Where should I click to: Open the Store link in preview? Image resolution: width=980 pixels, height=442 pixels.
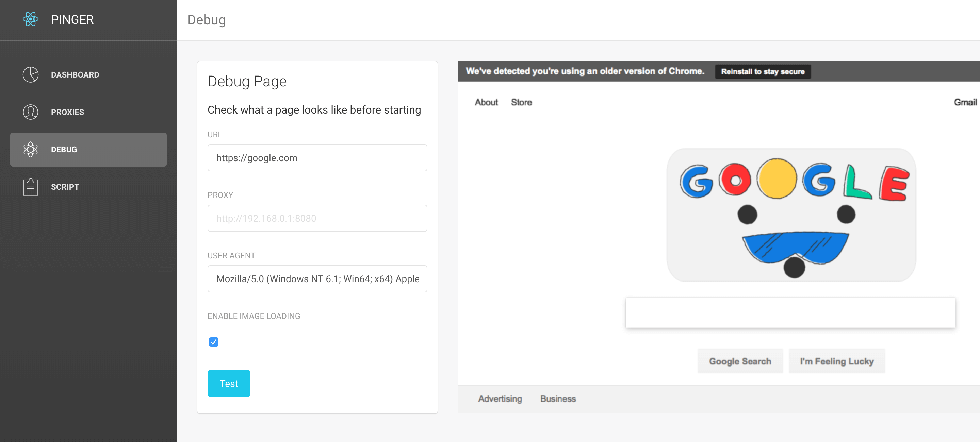[521, 102]
